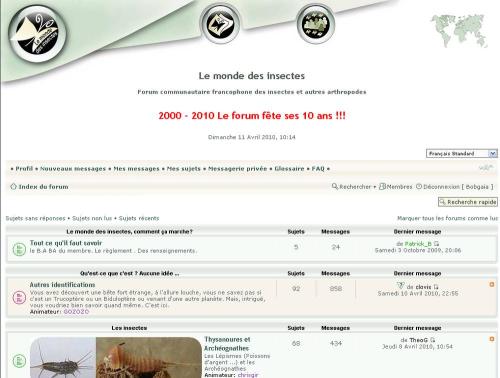
Task: Open Nouveaux messages menu item
Action: coord(73,169)
